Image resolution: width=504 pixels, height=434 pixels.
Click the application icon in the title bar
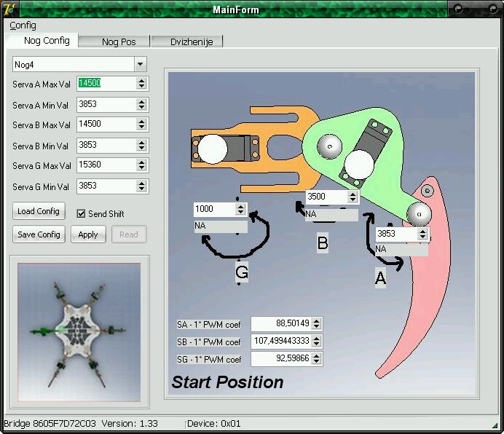[9, 9]
